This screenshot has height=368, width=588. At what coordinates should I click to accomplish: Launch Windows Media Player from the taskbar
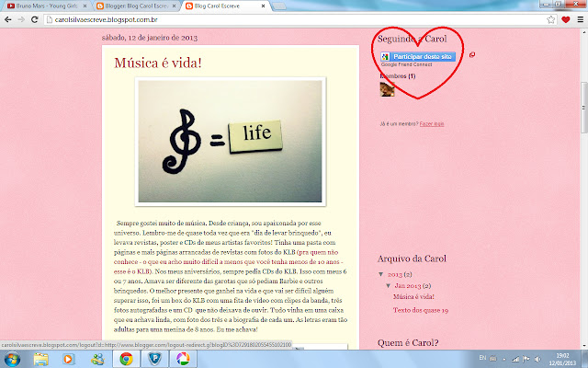click(69, 360)
